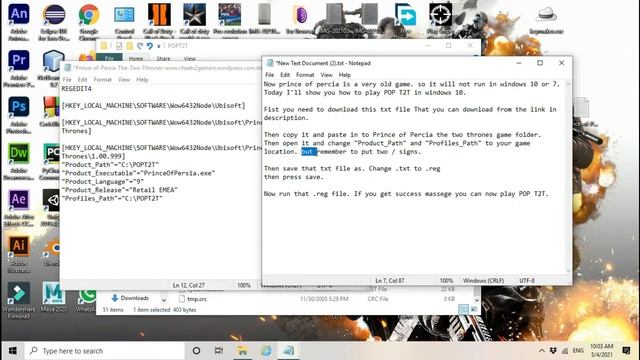640x360 pixels.
Task: Click taskbar clock showing 10:03 AM
Action: pos(602,351)
